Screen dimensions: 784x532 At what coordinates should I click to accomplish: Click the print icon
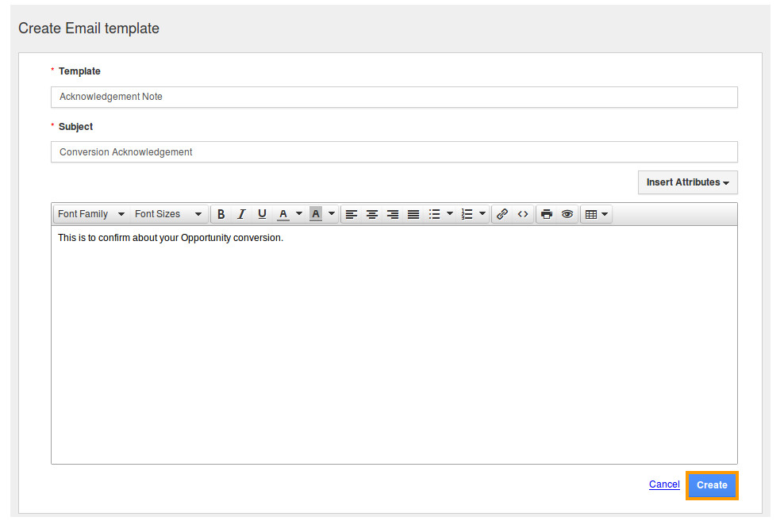pos(547,214)
